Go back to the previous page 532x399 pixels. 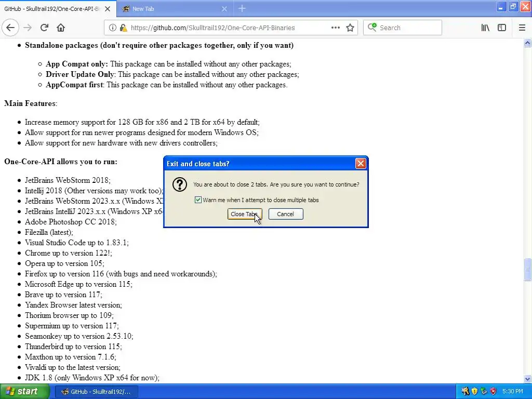pyautogui.click(x=10, y=28)
